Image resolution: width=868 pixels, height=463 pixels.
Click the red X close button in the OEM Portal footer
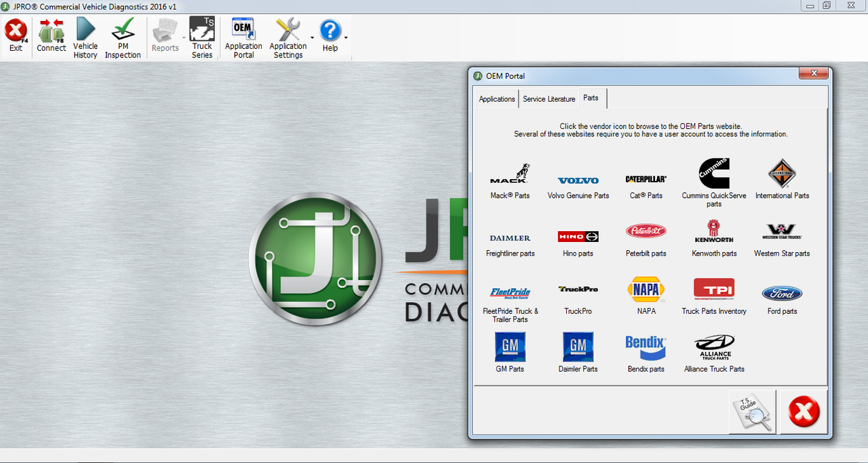click(804, 412)
